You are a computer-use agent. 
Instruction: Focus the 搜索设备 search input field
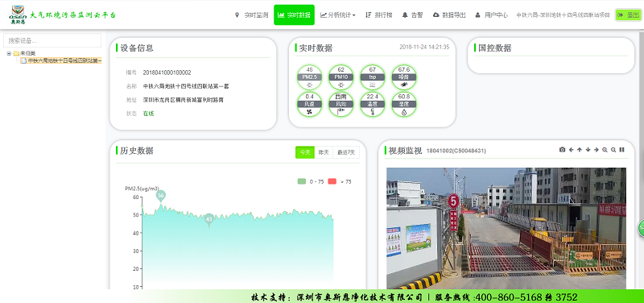52,41
